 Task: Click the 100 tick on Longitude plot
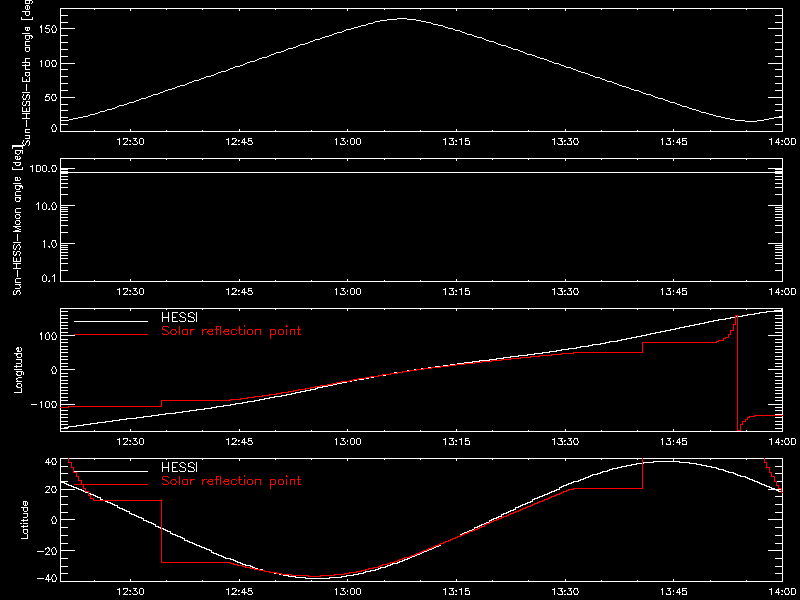coord(46,336)
